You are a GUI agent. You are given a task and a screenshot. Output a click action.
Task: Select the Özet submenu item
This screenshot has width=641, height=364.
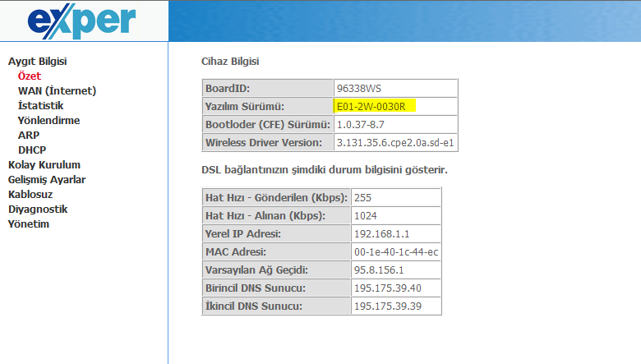[30, 76]
